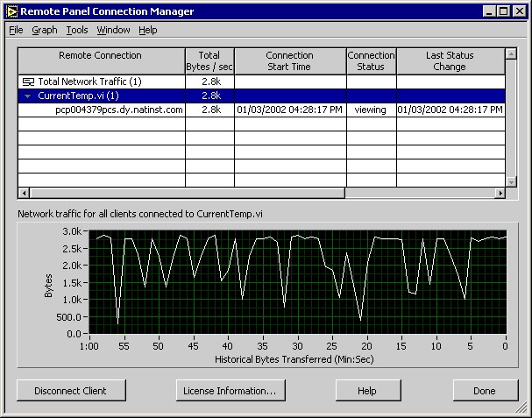Image resolution: width=532 pixels, height=418 pixels.
Task: Click the Last Status Change column header
Action: click(450, 61)
